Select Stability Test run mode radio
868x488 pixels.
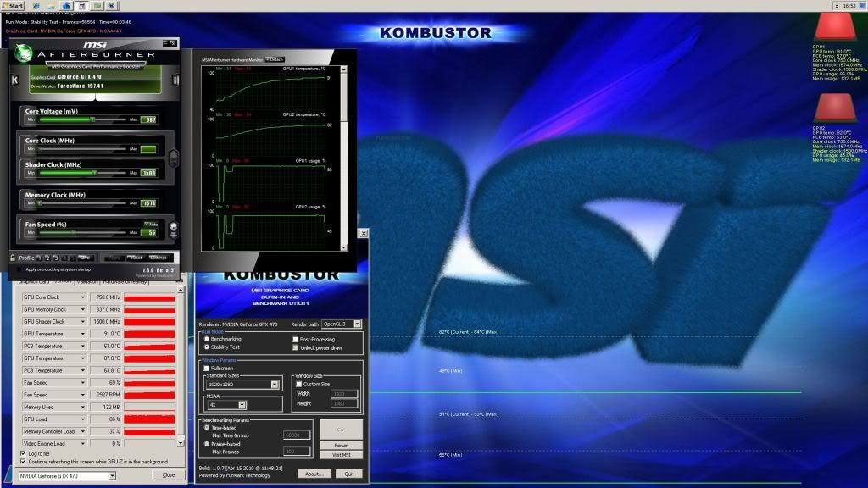tap(207, 347)
